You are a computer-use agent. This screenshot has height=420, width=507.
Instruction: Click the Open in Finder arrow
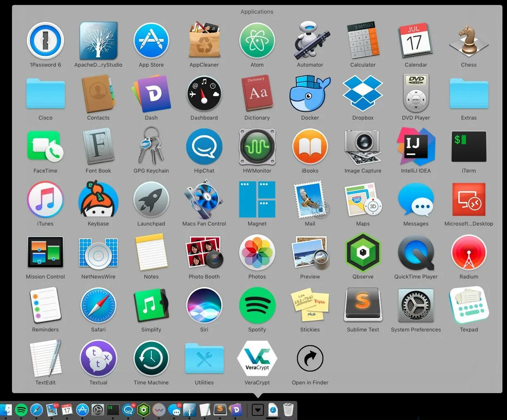(x=310, y=359)
